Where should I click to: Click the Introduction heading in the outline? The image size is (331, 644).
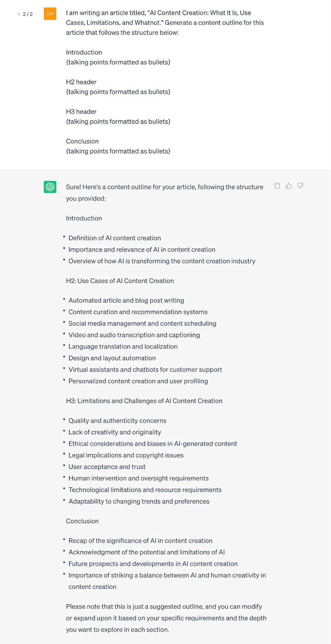pos(84,218)
